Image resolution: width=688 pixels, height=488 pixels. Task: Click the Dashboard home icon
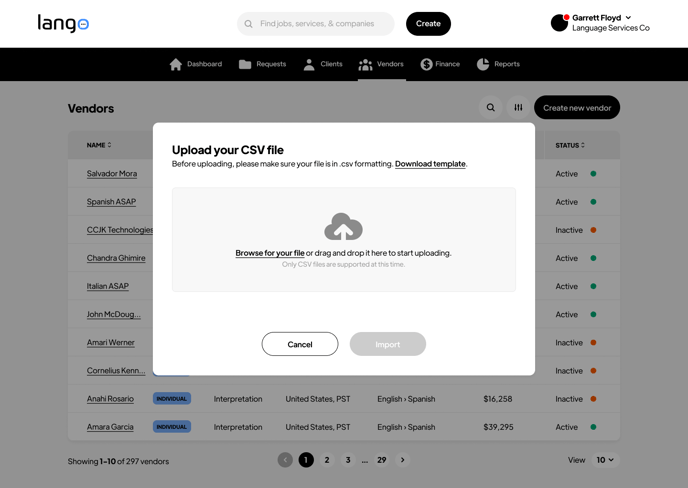coord(176,64)
